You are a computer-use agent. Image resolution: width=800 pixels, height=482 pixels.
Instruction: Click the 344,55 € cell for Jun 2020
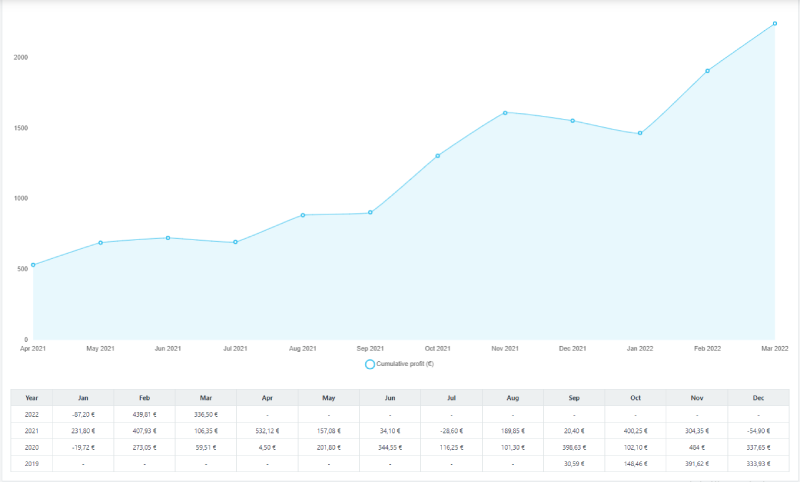390,447
